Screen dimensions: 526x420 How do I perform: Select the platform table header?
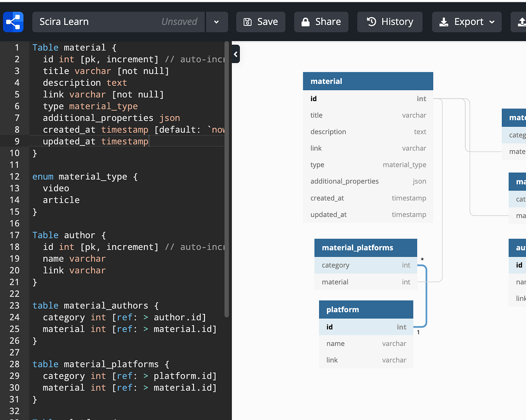366,309
